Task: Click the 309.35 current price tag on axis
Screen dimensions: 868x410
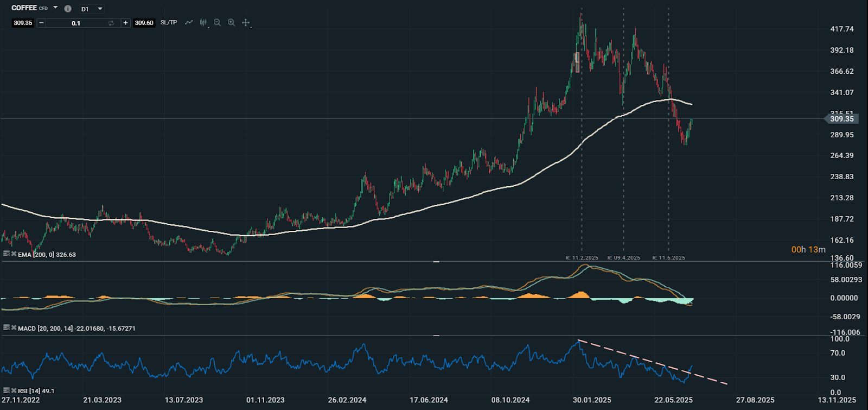Action: (x=841, y=119)
